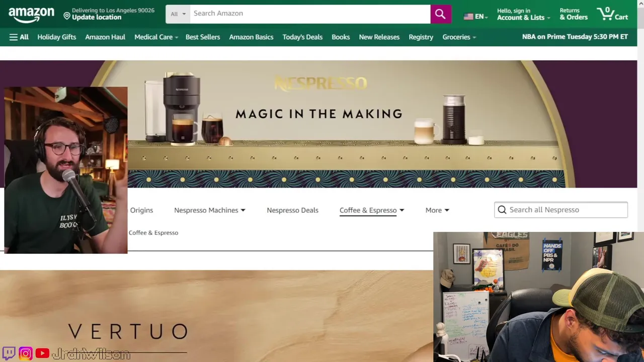Viewport: 644px width, 362px height.
Task: Focus the Search all Nespresso field
Action: 561,210
